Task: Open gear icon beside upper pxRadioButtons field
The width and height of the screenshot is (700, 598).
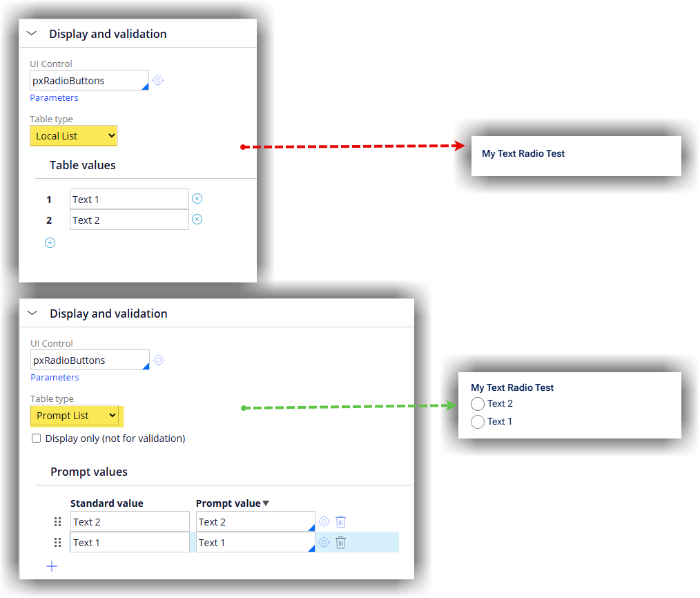Action: pos(158,80)
